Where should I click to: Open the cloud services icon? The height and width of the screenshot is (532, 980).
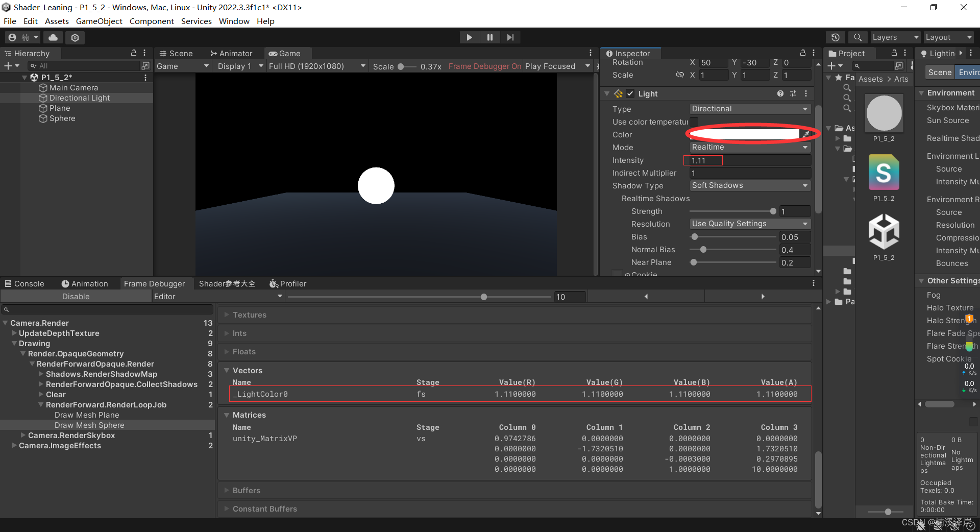[53, 37]
